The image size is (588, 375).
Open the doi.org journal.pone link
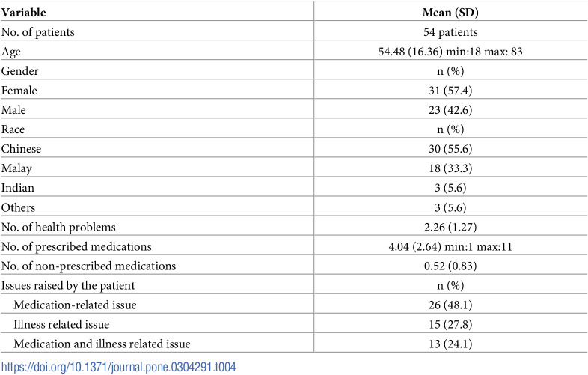118,366
